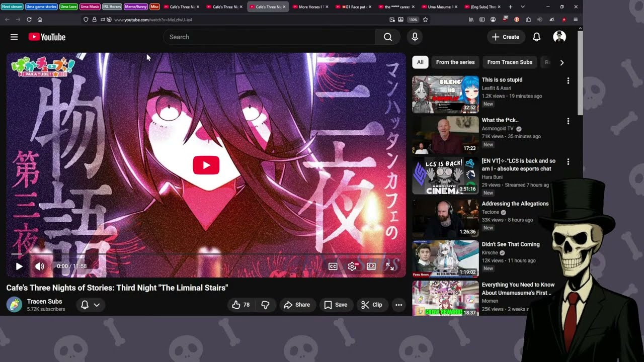The image size is (644, 362).
Task: Open options for This is so stupid video
Action: (x=568, y=80)
